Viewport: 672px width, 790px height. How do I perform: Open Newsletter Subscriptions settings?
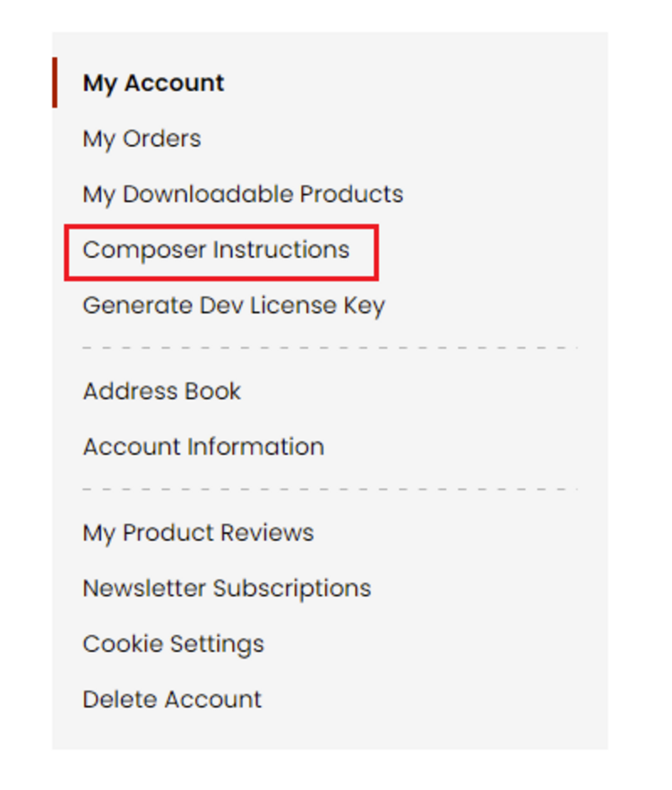click(x=227, y=588)
